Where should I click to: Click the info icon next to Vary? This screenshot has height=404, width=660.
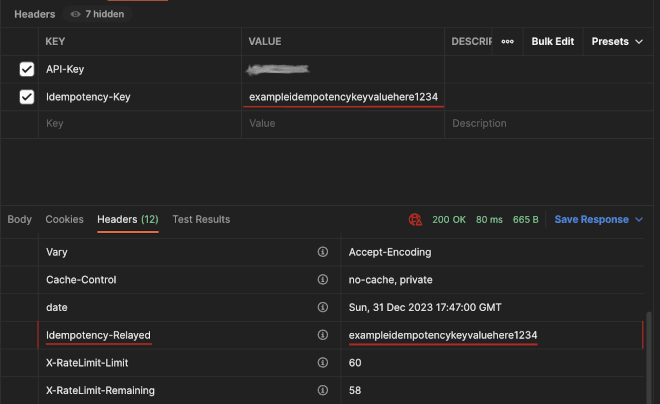pyautogui.click(x=322, y=253)
